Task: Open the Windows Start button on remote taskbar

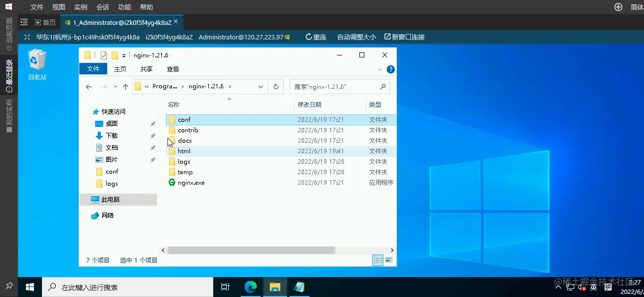Action: coord(30,287)
